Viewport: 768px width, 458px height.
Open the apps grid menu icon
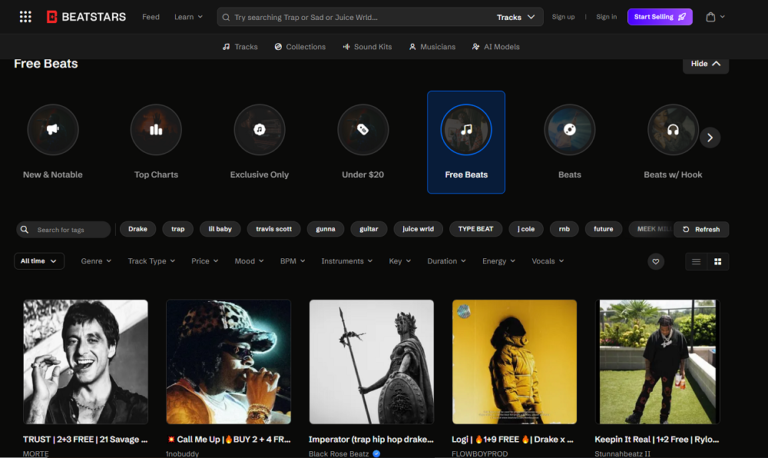click(x=25, y=17)
